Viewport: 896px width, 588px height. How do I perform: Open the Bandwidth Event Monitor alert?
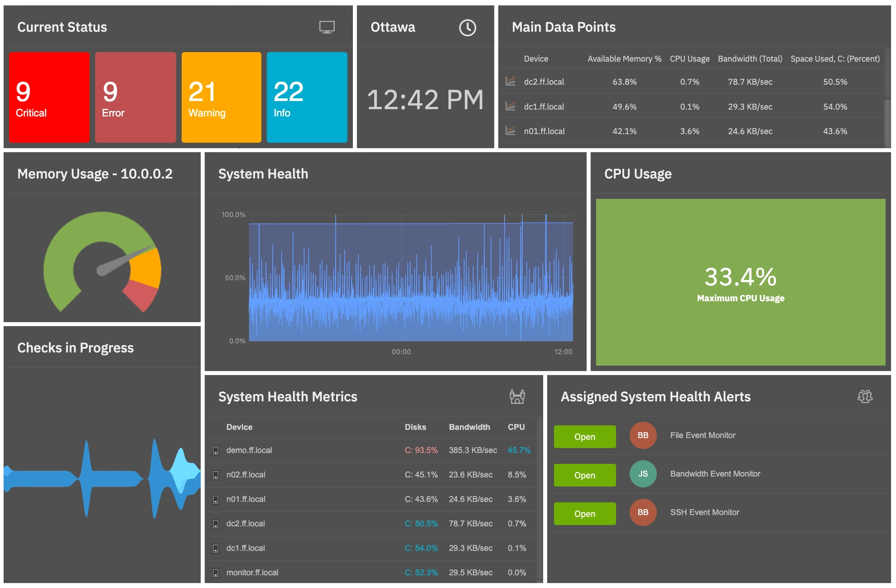click(584, 475)
